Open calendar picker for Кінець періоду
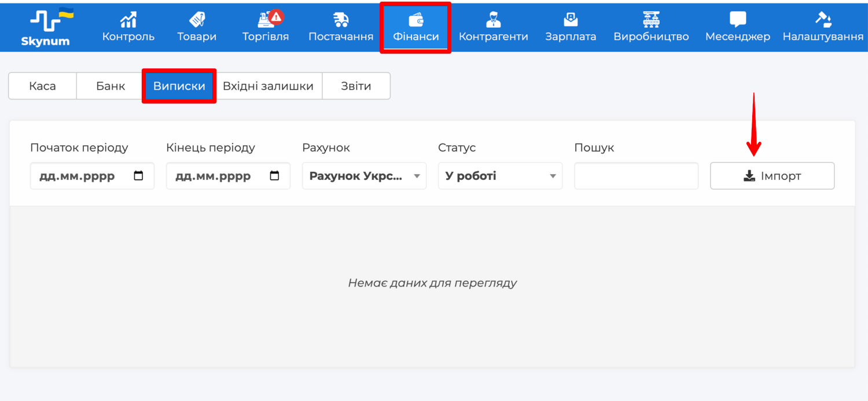The image size is (868, 401). 274,176
